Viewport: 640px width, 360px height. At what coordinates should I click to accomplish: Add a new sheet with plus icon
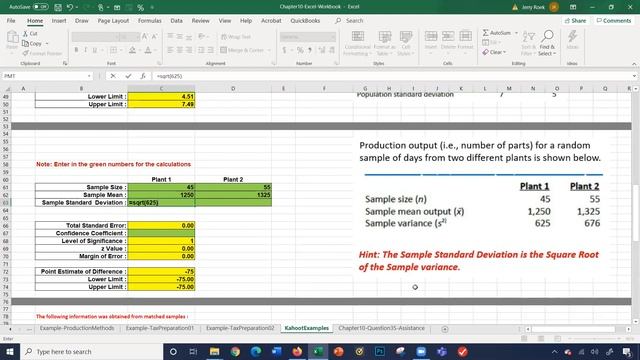coord(445,329)
